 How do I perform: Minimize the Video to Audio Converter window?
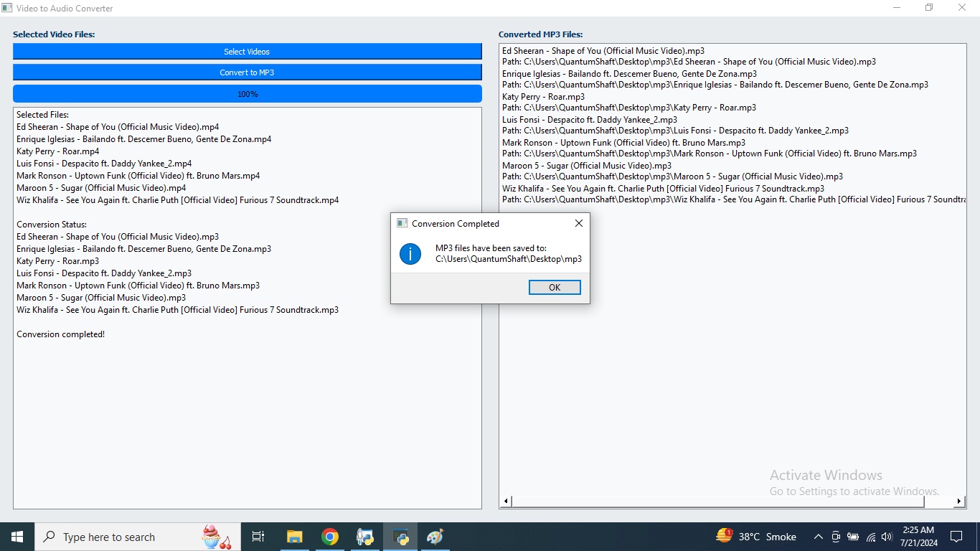click(897, 8)
